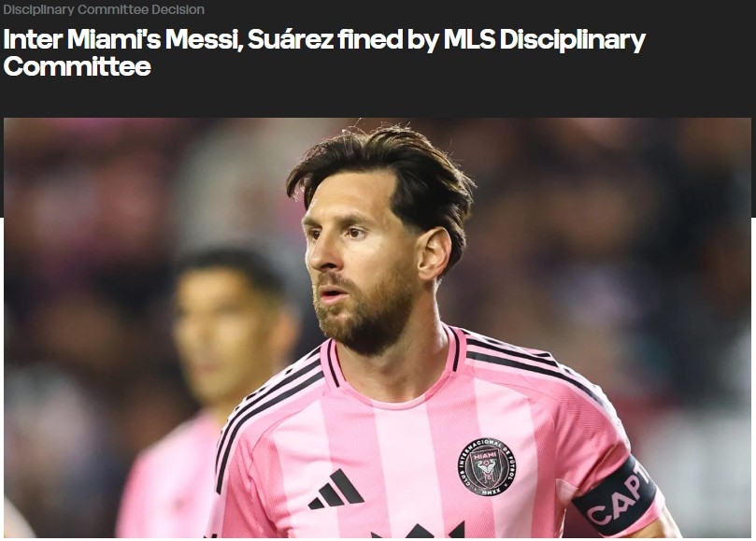Click the captain armband on Messi's sleeve
Image resolution: width=756 pixels, height=541 pixels.
pos(616,497)
